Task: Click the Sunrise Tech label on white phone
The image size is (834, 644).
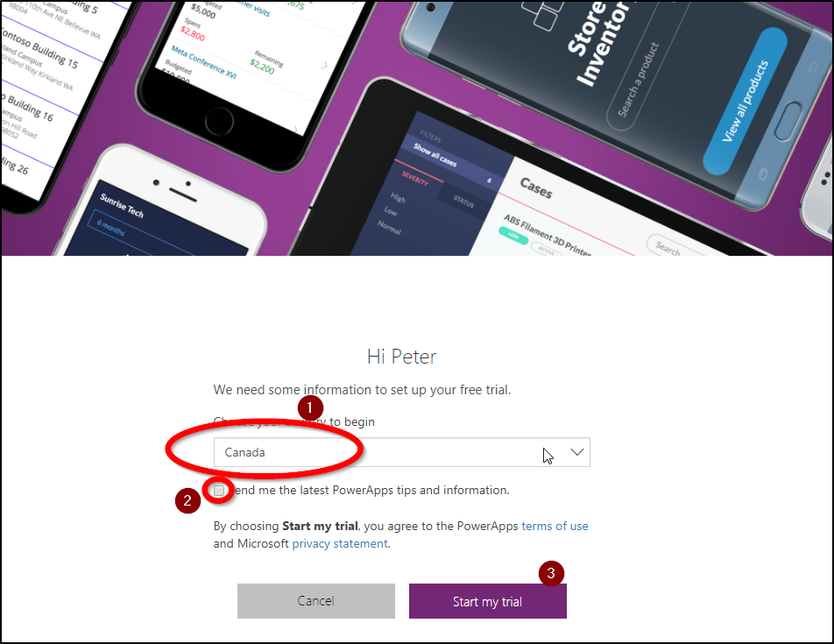Action: coord(122,205)
